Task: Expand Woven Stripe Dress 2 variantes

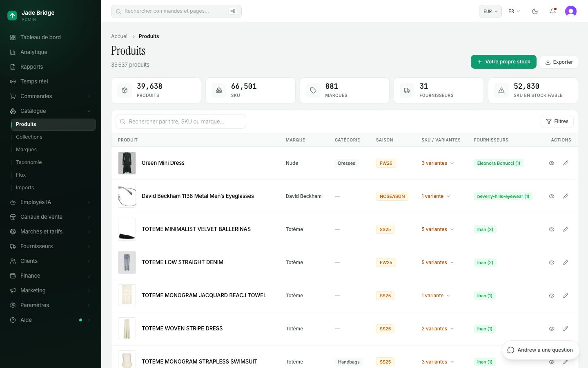Action: 438,329
